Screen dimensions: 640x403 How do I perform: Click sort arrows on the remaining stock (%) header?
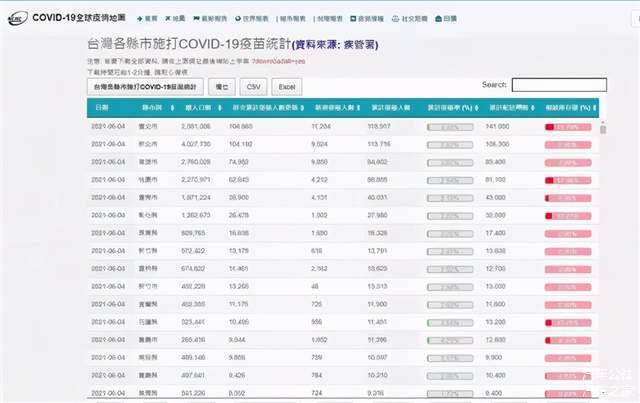(595, 108)
